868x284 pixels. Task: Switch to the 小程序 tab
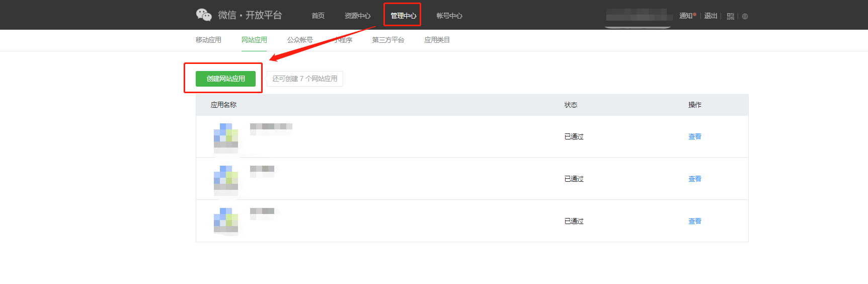click(343, 40)
